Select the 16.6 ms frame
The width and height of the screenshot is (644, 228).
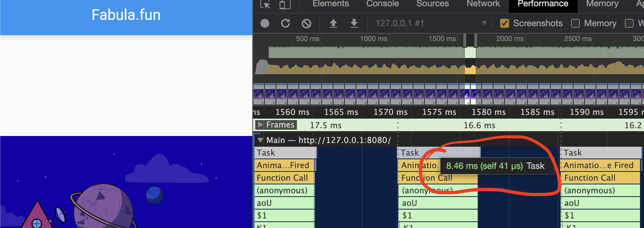click(x=479, y=125)
